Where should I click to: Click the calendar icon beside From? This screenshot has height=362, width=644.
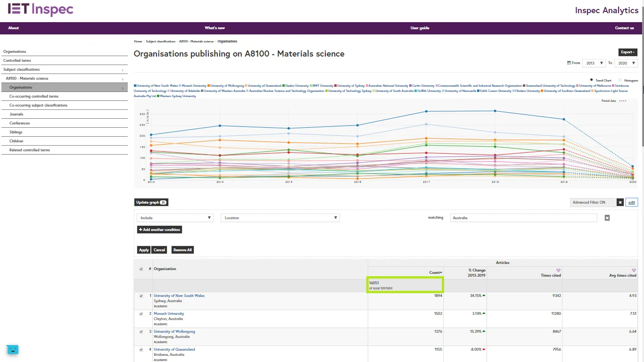pos(568,63)
